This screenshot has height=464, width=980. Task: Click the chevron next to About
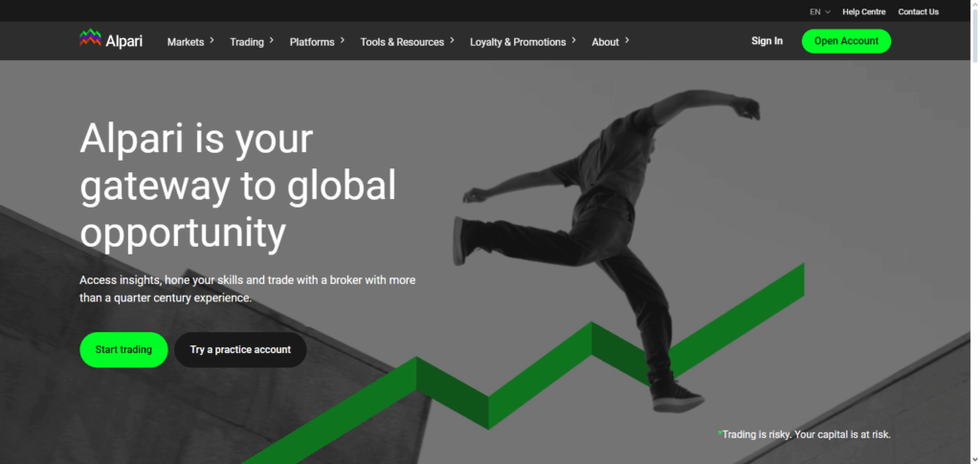pos(628,40)
